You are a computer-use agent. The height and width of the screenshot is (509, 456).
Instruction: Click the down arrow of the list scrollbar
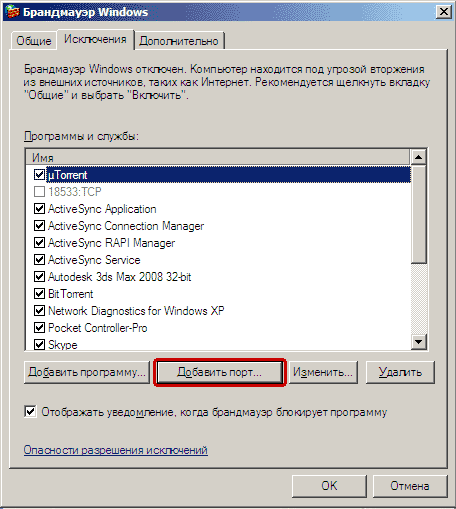[418, 342]
